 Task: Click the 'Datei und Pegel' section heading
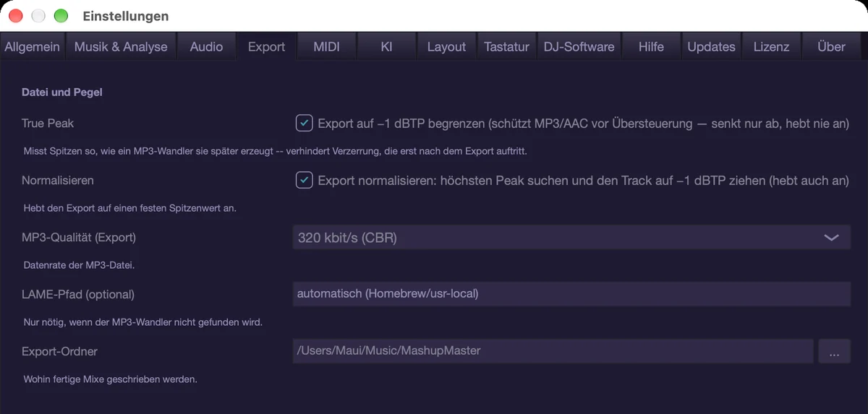(62, 92)
